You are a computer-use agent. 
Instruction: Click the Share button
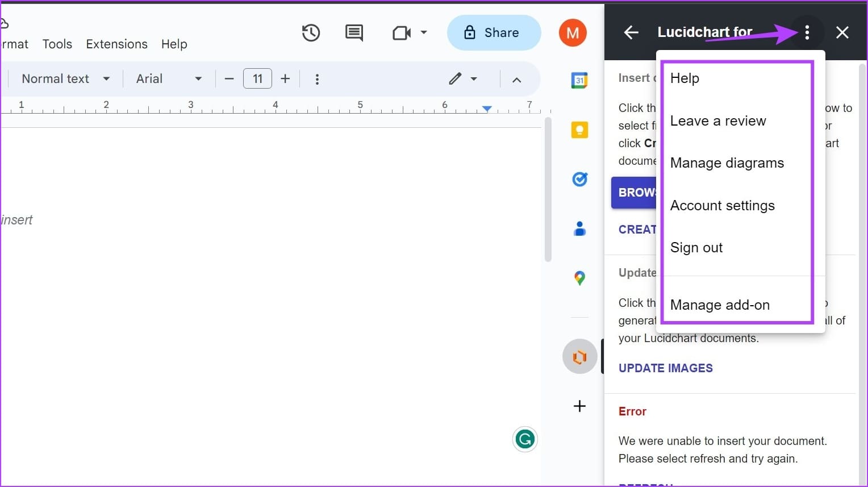494,33
